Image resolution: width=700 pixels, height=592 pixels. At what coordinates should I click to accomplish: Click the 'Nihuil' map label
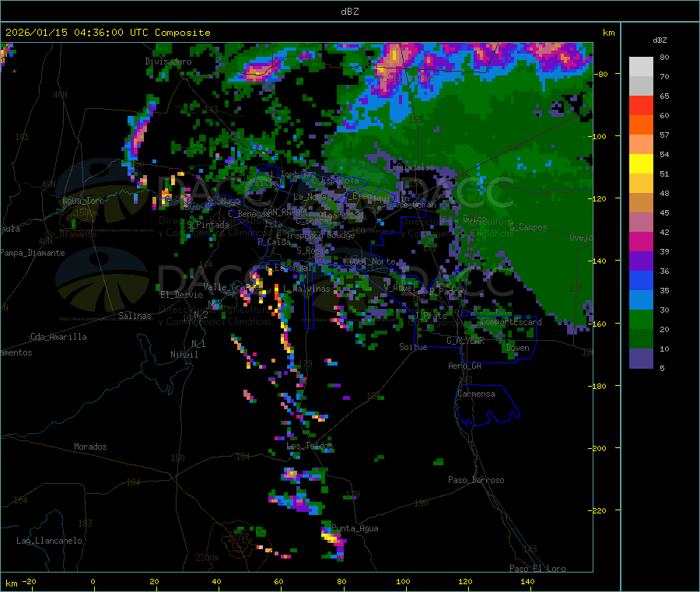(184, 355)
